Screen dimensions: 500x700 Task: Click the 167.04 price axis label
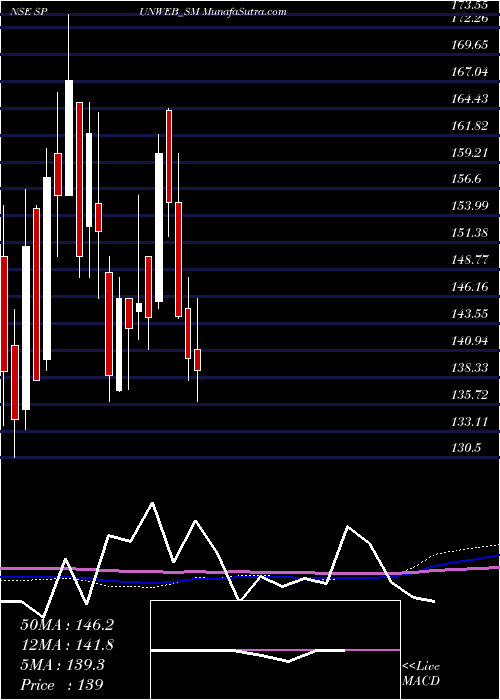[x=470, y=72]
